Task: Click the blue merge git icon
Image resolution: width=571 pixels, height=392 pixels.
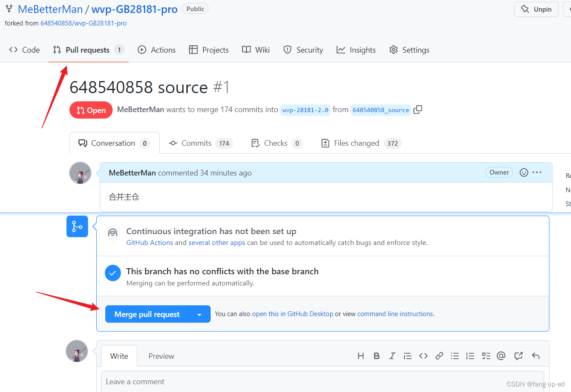Action: [x=77, y=226]
